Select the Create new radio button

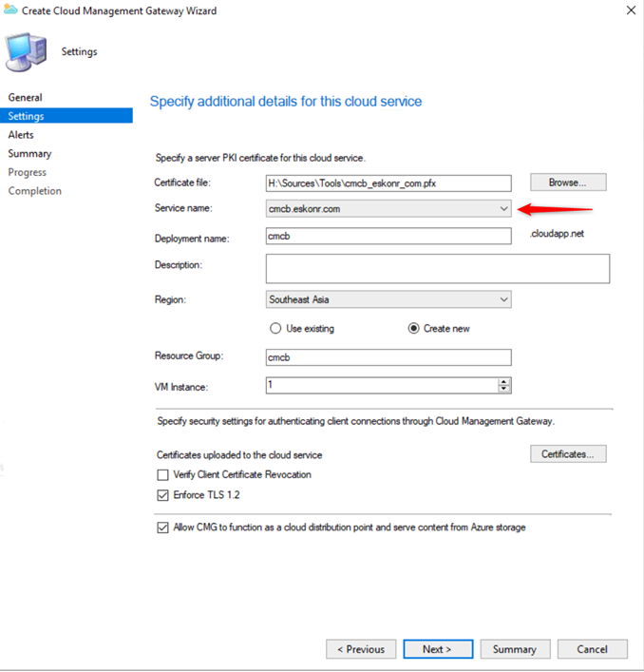tap(413, 329)
